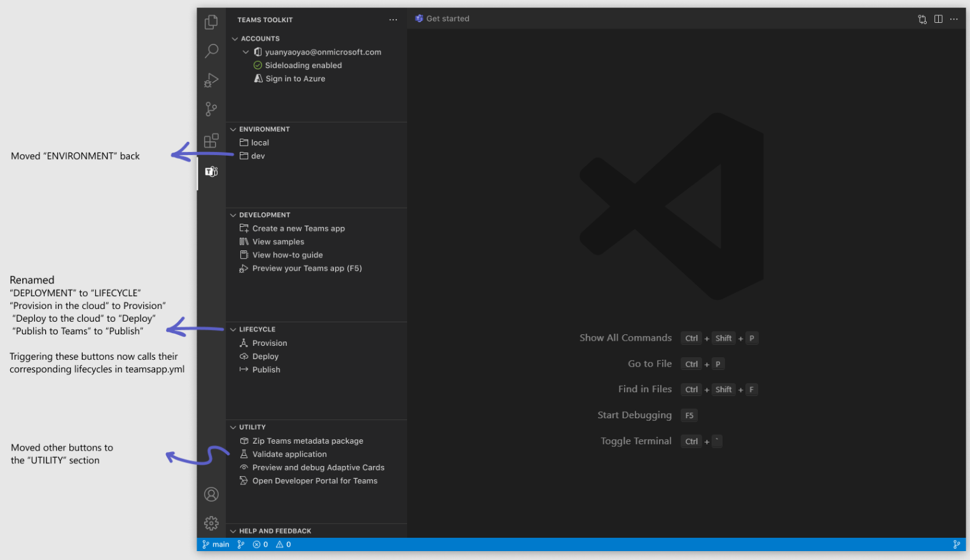The height and width of the screenshot is (560, 970).
Task: Open the Manage gear icon
Action: coord(211,523)
